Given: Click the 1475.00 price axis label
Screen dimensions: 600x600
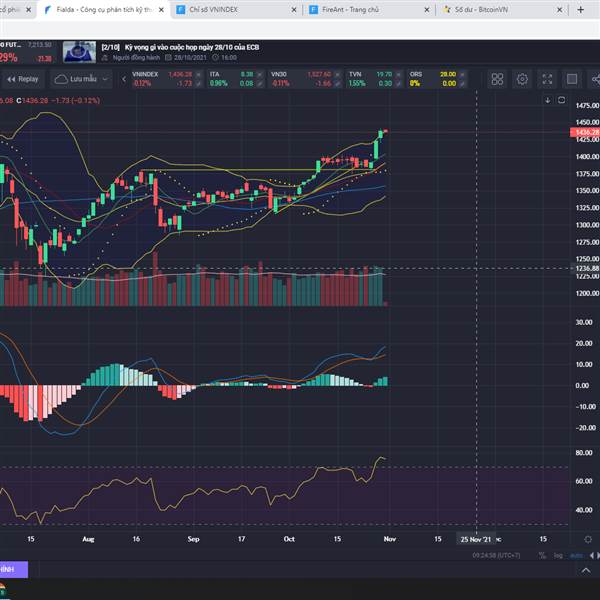Looking at the screenshot, I should tap(587, 106).
